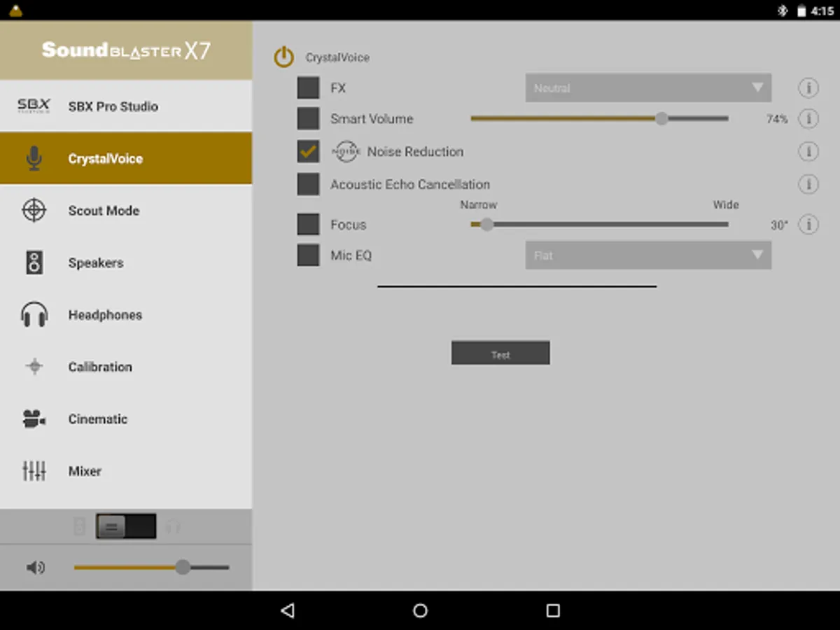The height and width of the screenshot is (630, 840).
Task: Show info for FX
Action: (808, 88)
